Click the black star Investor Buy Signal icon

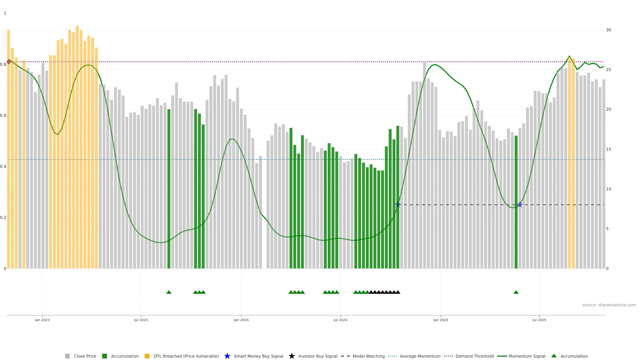point(291,356)
